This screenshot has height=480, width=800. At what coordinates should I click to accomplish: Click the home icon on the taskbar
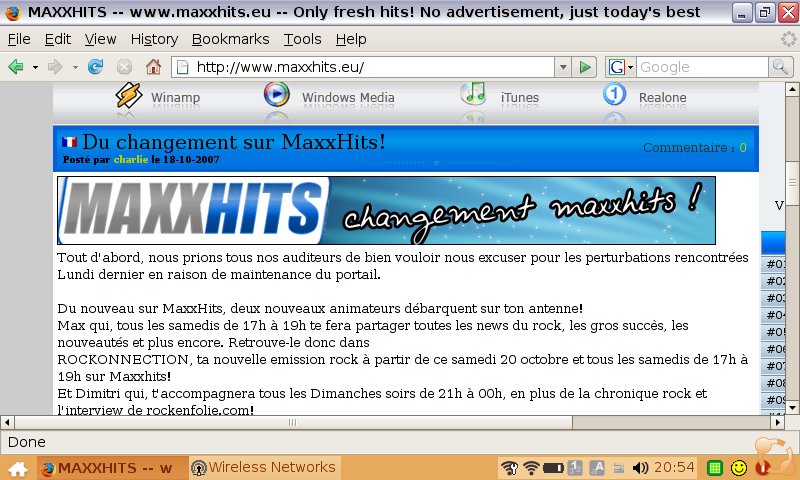(18, 468)
